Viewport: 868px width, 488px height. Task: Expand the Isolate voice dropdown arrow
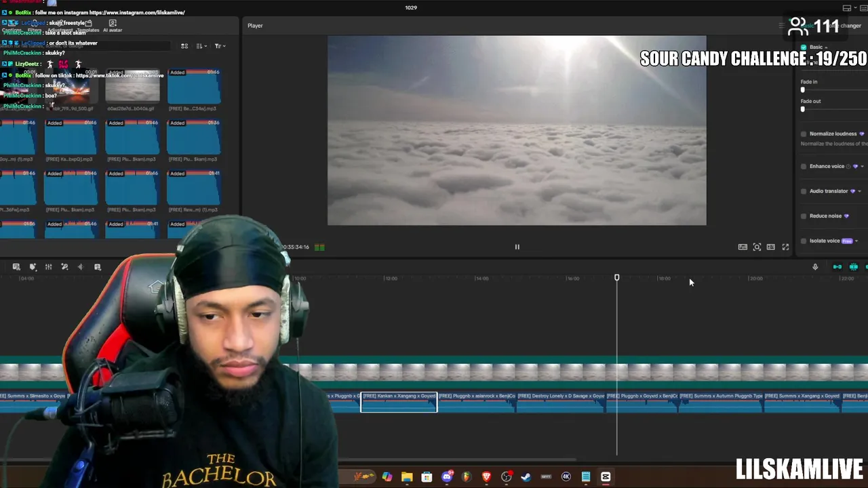click(856, 241)
